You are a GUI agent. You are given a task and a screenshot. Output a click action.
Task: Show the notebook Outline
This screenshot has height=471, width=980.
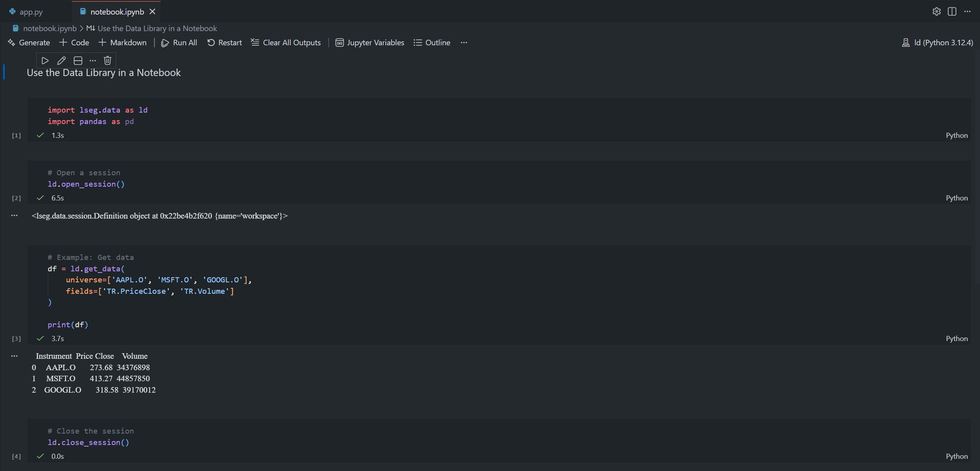pyautogui.click(x=432, y=43)
